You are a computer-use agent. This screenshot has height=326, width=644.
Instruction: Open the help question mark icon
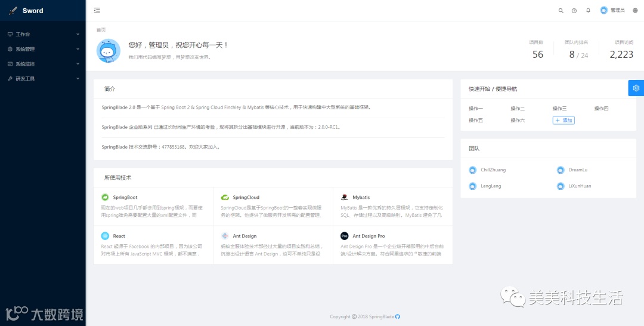coord(574,11)
